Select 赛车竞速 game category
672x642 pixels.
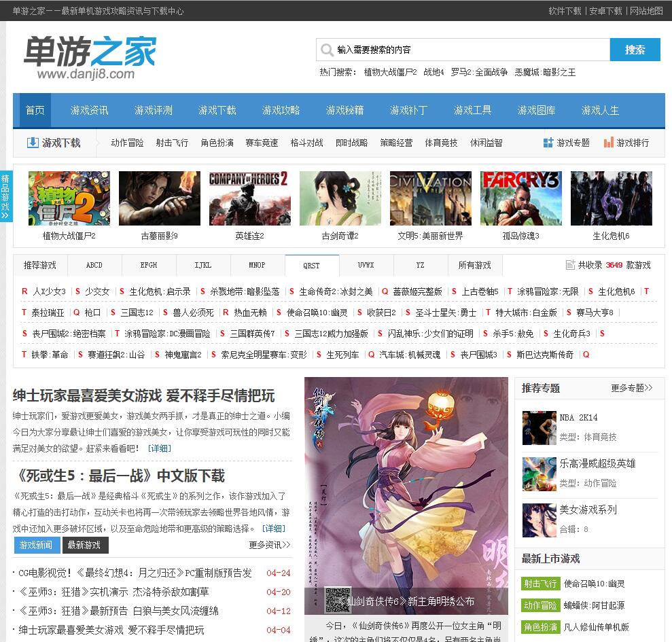(x=262, y=143)
